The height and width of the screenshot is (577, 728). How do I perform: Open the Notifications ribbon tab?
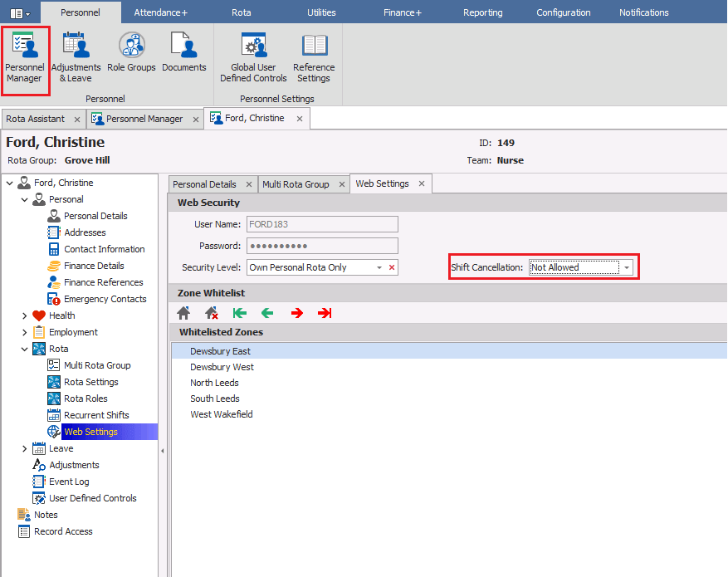[644, 12]
